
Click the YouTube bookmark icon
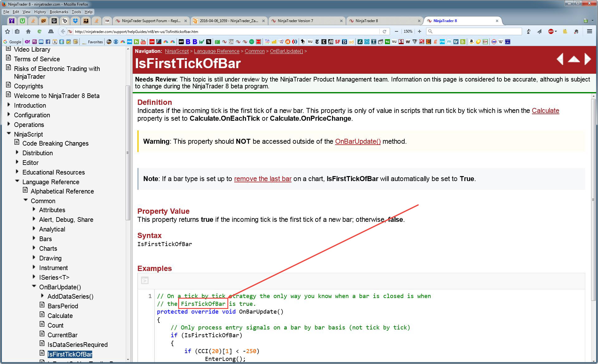[x=143, y=42]
